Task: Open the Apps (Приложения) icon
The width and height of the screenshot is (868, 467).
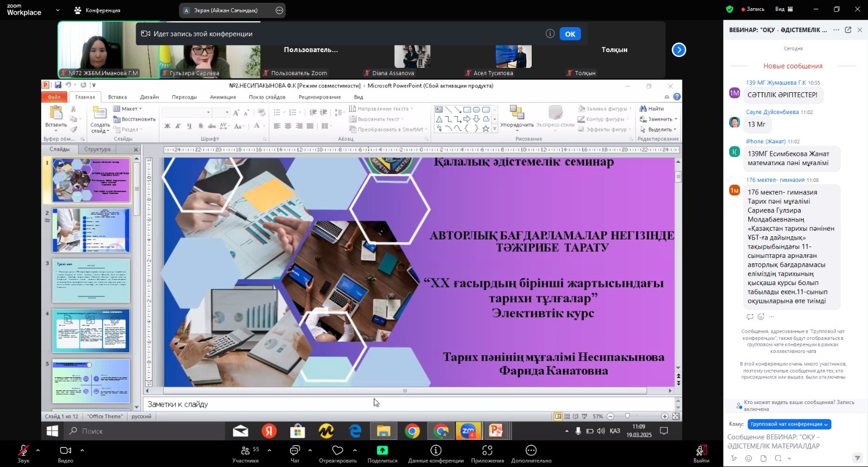Action: [487, 451]
